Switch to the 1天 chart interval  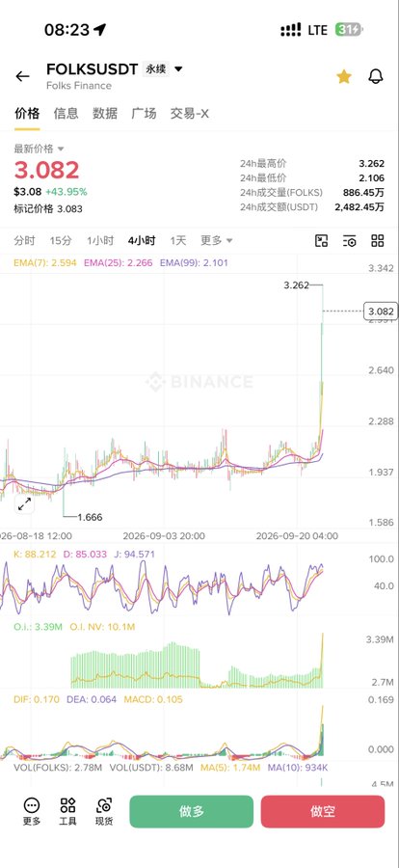[178, 240]
